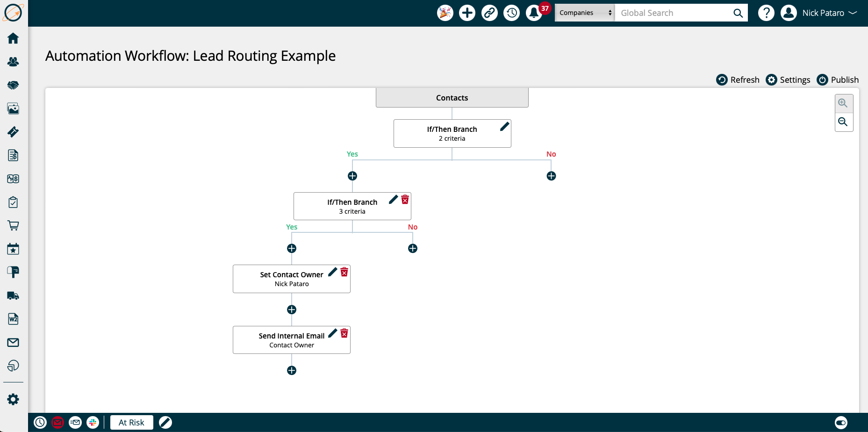Screen dimensions: 868x432
Task: Edit the 2 criteria If/Then Branch
Action: click(505, 127)
